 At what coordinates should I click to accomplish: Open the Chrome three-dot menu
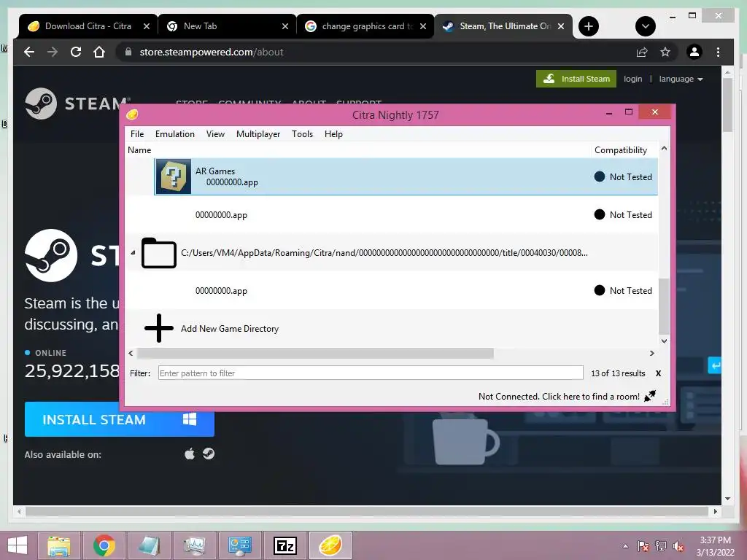coord(719,52)
